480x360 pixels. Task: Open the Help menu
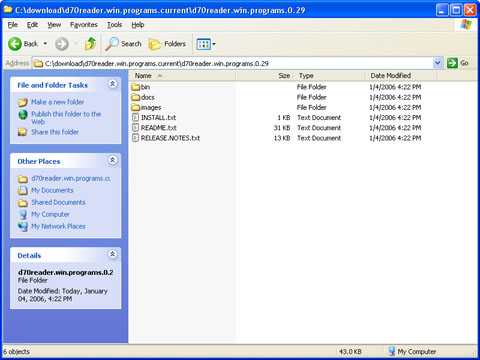click(138, 25)
